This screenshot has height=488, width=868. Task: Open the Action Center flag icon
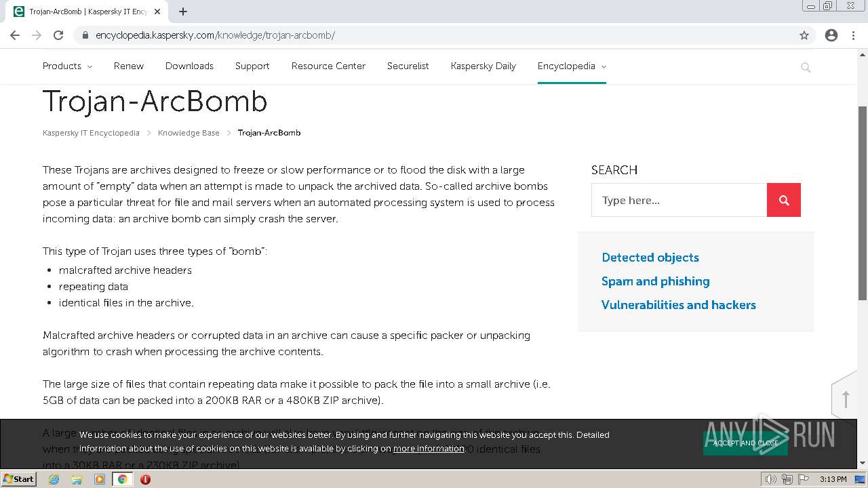point(802,479)
